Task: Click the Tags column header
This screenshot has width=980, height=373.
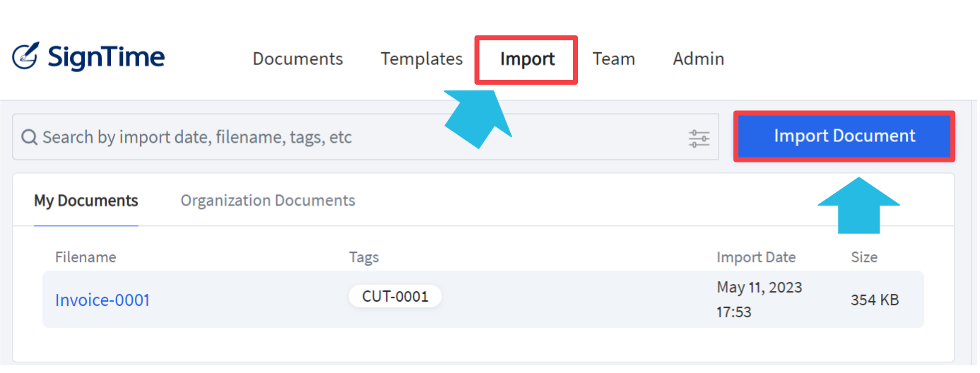Action: [x=364, y=257]
